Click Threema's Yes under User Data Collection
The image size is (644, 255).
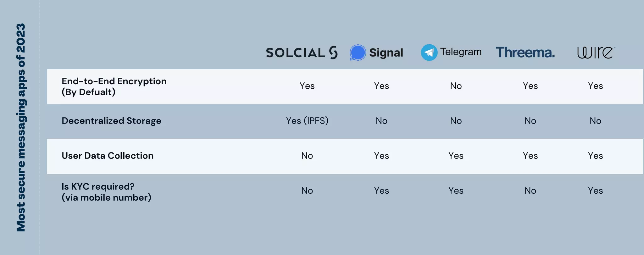530,156
